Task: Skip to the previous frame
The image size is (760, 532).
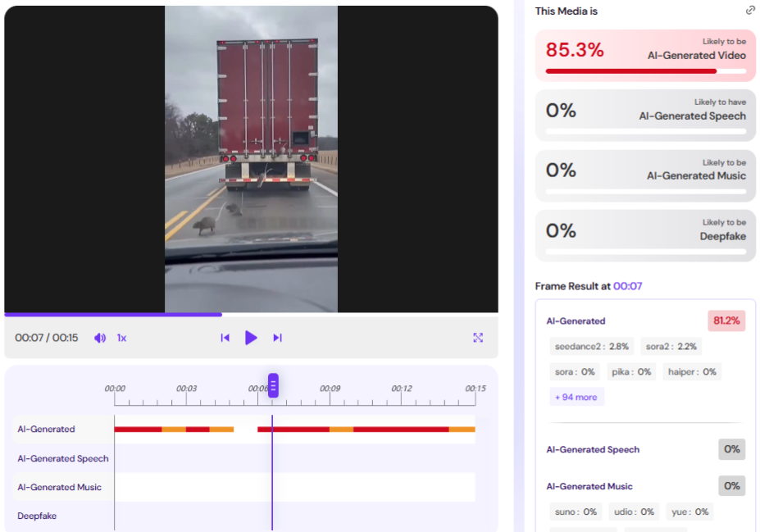Action: coord(225,338)
